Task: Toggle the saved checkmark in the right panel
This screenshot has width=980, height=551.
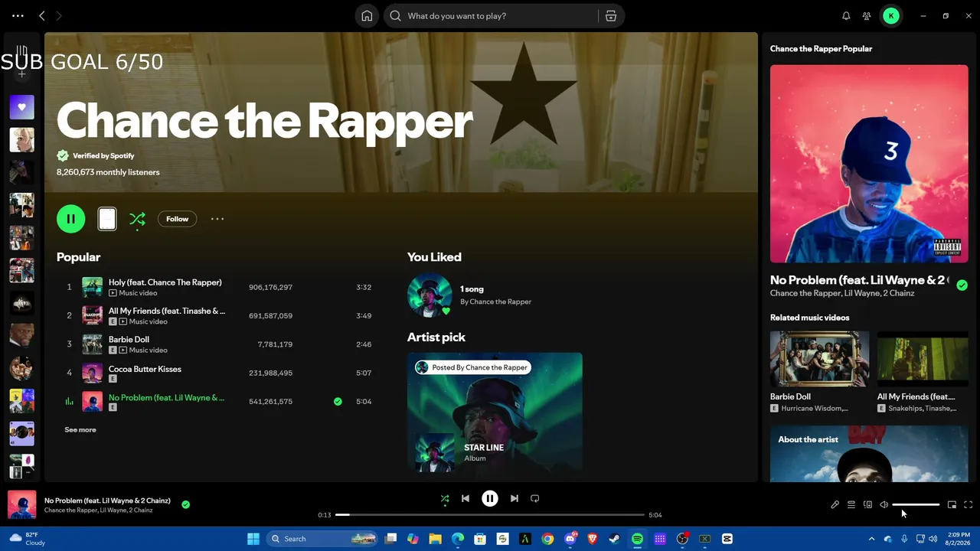Action: tap(962, 285)
